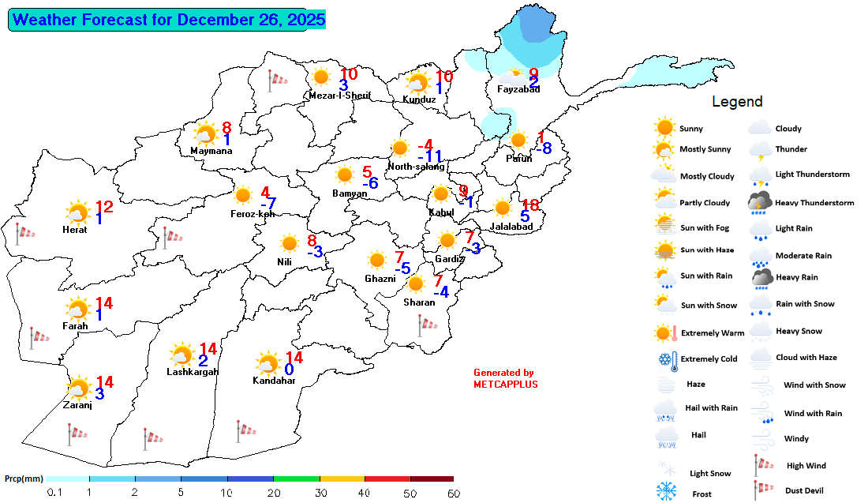Viewport: 868px width, 503px height.
Task: Click the dark red precipitation scale segment
Action: (432, 479)
